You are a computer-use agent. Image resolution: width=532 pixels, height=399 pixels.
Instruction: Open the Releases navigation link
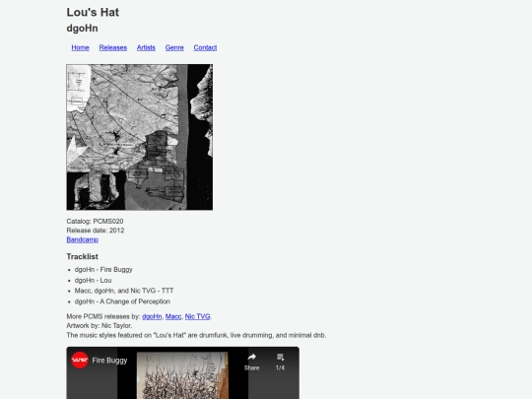pyautogui.click(x=113, y=47)
